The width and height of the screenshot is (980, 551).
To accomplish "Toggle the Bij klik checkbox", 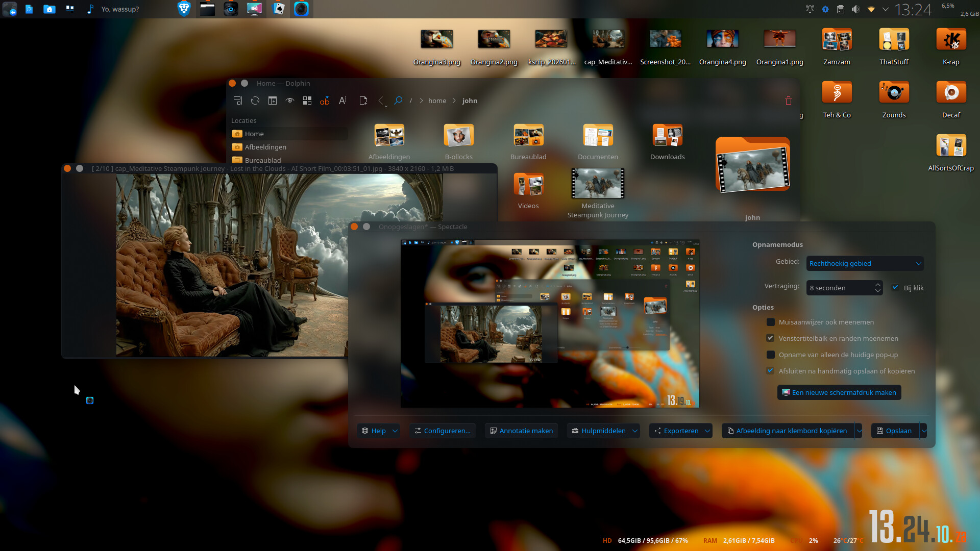I will (895, 288).
